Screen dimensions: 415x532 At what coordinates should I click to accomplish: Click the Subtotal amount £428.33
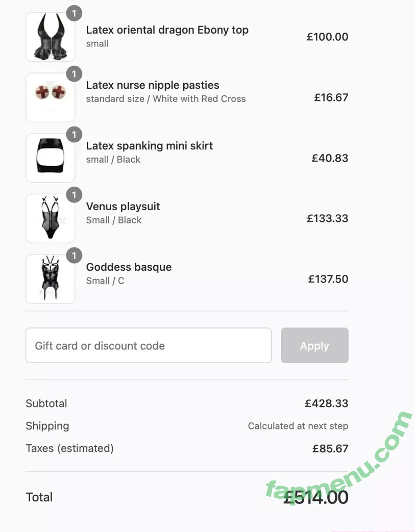coord(326,403)
